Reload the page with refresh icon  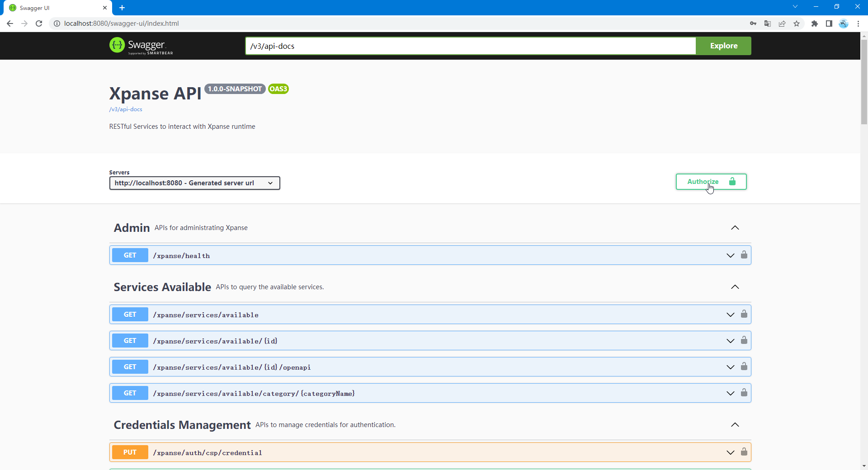coord(39,23)
